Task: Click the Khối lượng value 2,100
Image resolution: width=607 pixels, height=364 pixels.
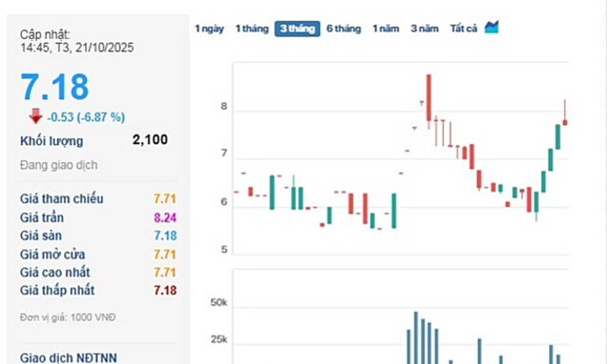Action: [x=150, y=140]
